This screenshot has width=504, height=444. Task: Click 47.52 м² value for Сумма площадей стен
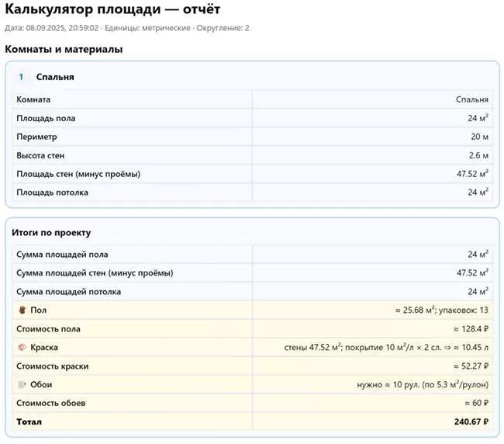pos(472,272)
